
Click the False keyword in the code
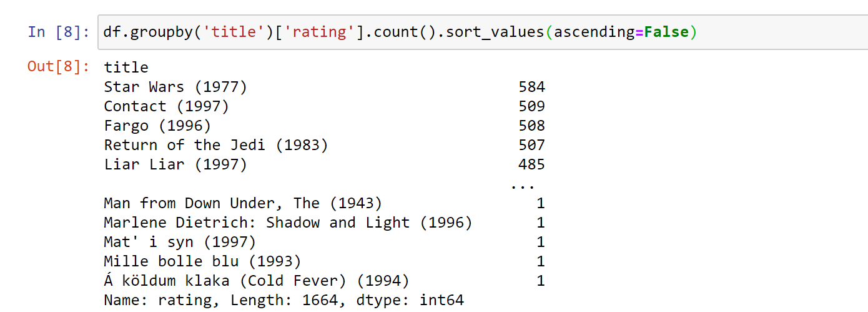tap(666, 32)
